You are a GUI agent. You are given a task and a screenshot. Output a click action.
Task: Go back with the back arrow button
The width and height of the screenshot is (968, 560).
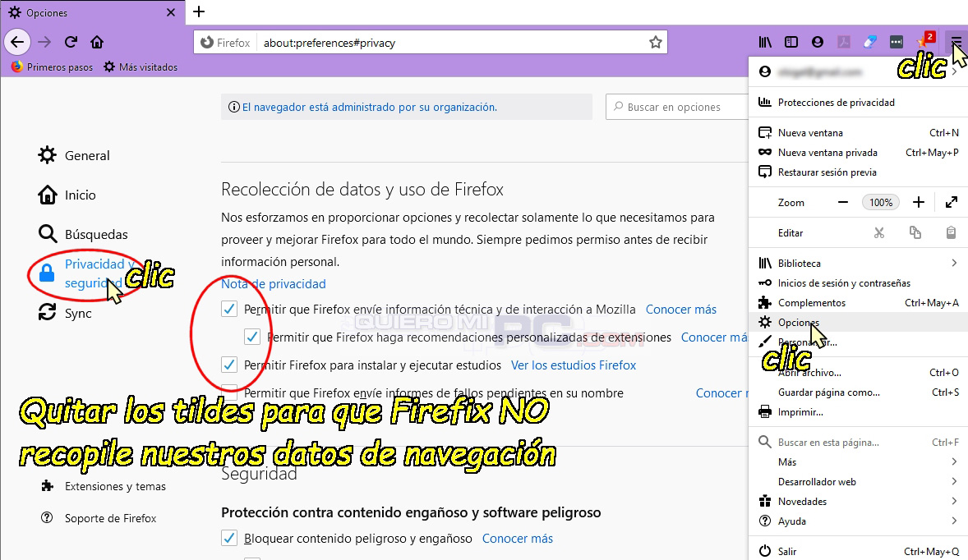point(17,42)
